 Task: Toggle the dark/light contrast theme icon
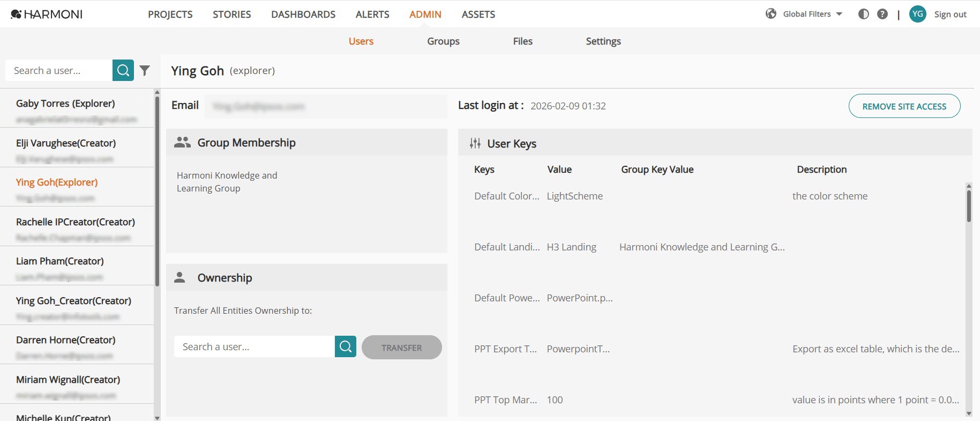pos(864,14)
